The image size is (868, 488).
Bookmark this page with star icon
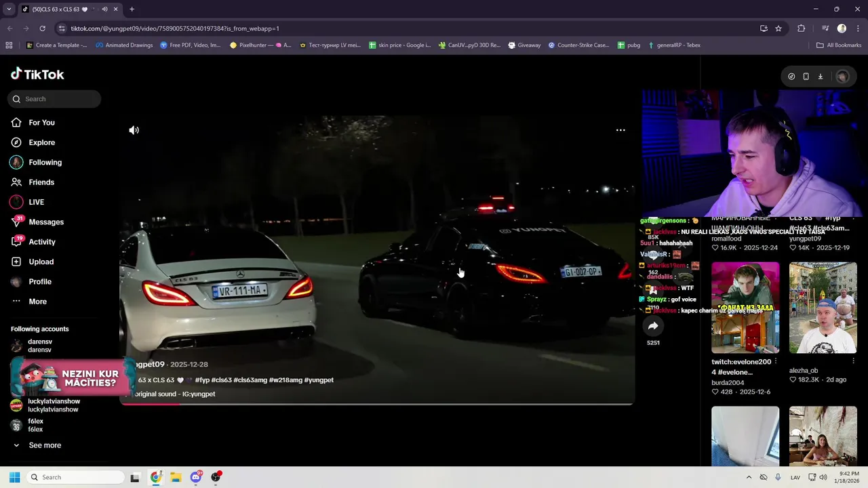[778, 28]
